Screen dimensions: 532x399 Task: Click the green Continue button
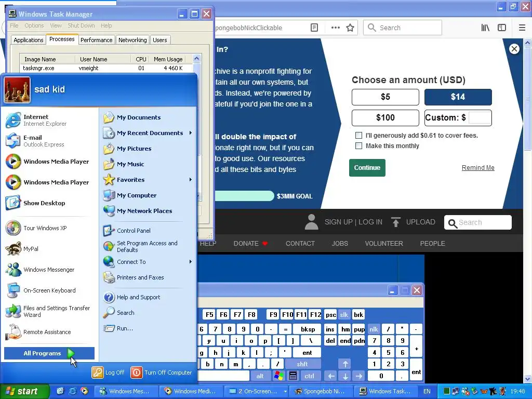click(x=367, y=168)
